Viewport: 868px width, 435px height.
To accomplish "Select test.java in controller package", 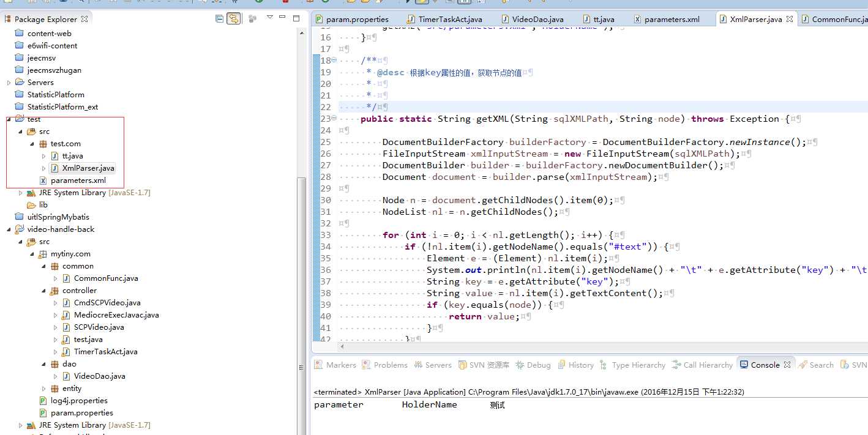I will tap(88, 340).
